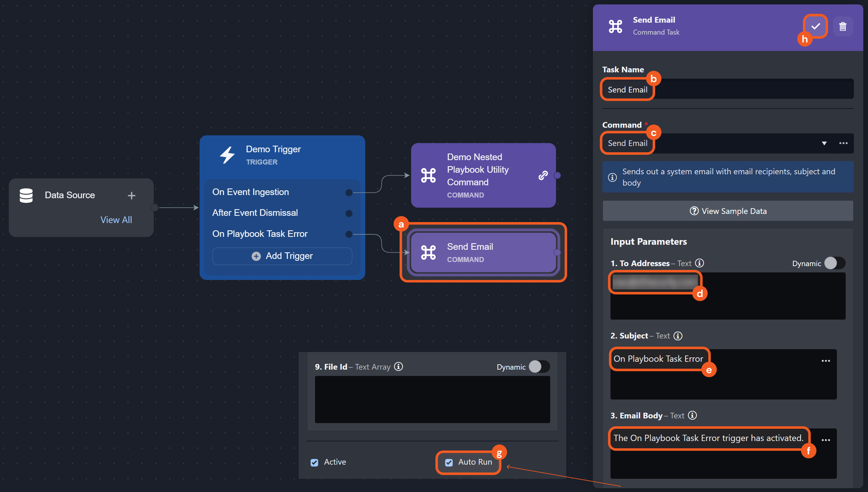Open ellipsis menu beside Command dropdown
The image size is (868, 492).
tap(843, 143)
